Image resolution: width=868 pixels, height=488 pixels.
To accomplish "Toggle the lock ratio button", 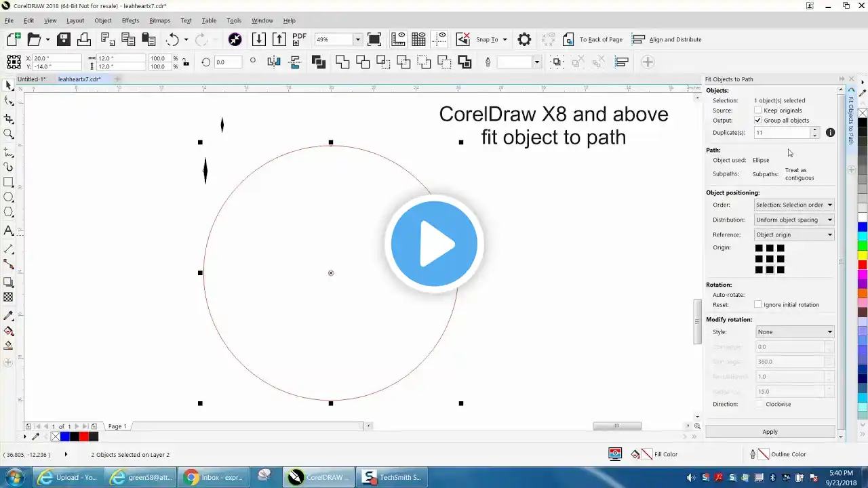I will [x=185, y=62].
